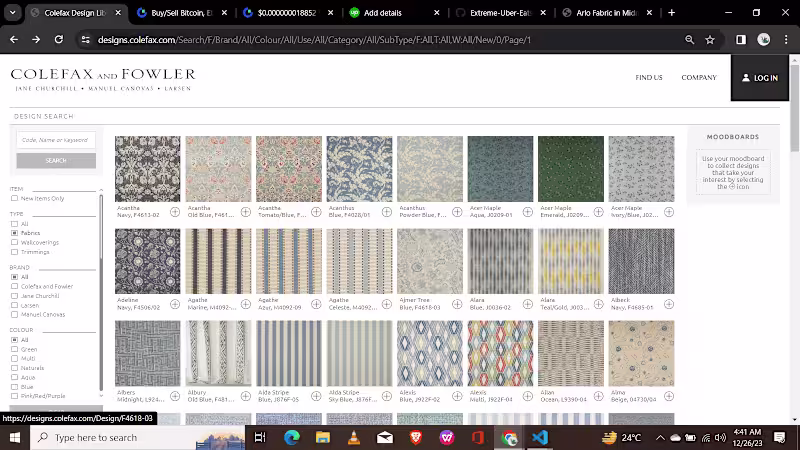Check the Wallcoverings type filter
This screenshot has width=800, height=450.
[x=15, y=241]
